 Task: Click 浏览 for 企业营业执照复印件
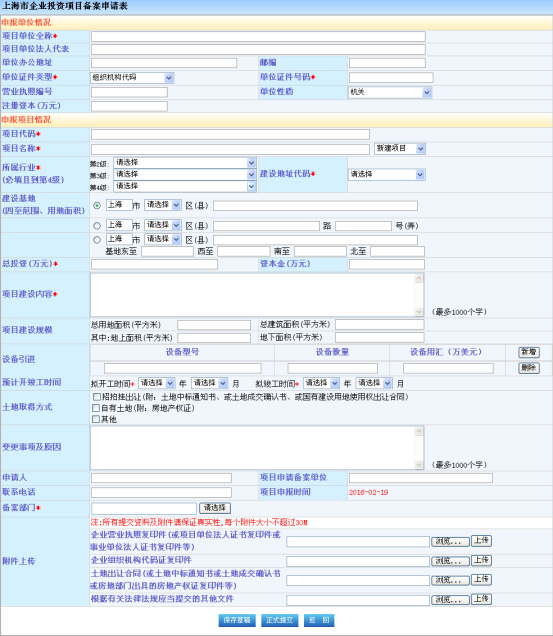(x=450, y=541)
